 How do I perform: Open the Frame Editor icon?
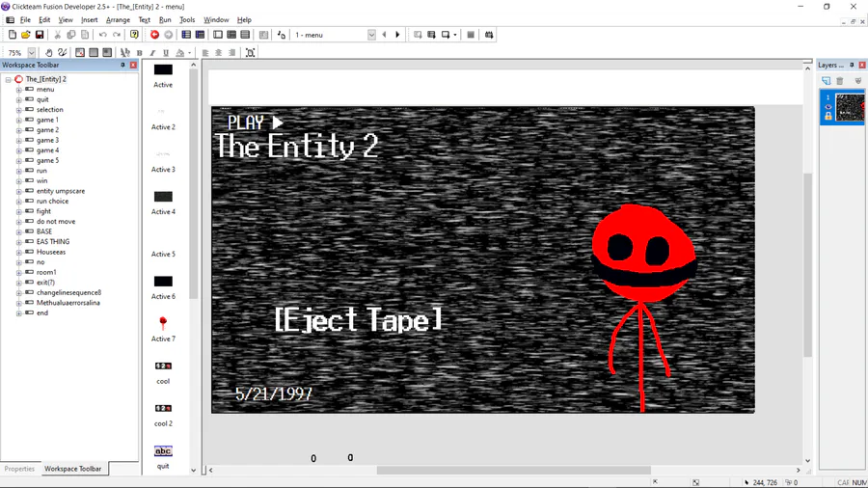pyautogui.click(x=218, y=35)
